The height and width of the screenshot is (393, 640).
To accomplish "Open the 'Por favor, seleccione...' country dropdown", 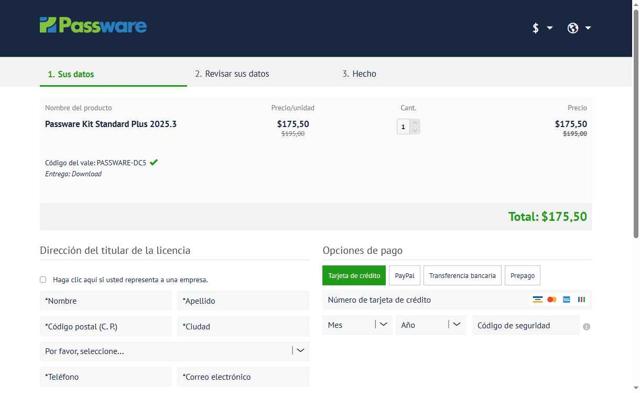I will pos(174,351).
